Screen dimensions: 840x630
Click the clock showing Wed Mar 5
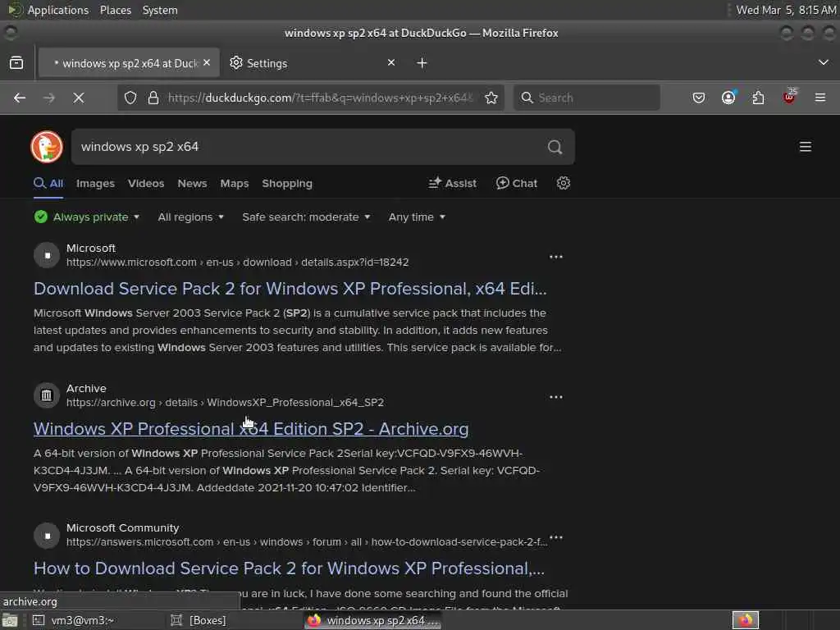coord(786,10)
